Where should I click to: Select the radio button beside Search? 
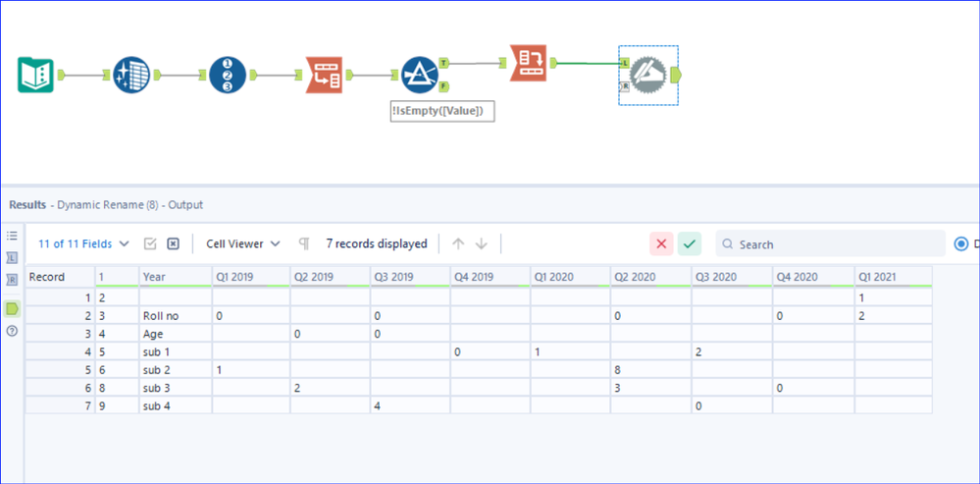click(x=961, y=243)
